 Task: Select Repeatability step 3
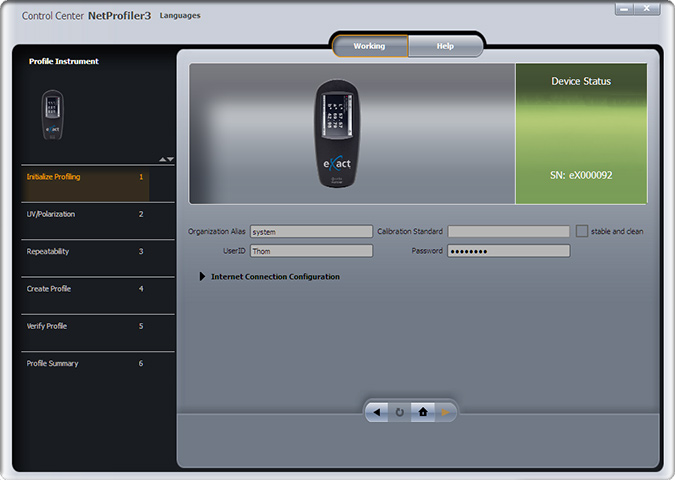pyautogui.click(x=98, y=259)
